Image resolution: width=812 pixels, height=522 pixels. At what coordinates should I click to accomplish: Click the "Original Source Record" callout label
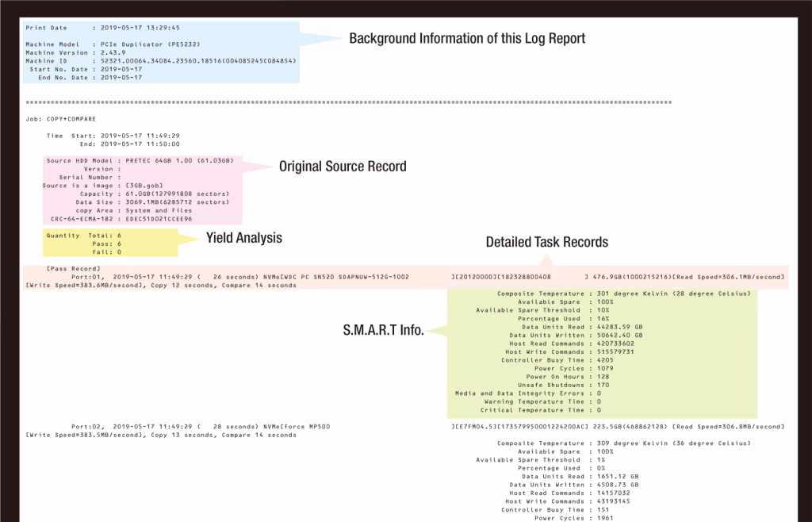tap(343, 167)
